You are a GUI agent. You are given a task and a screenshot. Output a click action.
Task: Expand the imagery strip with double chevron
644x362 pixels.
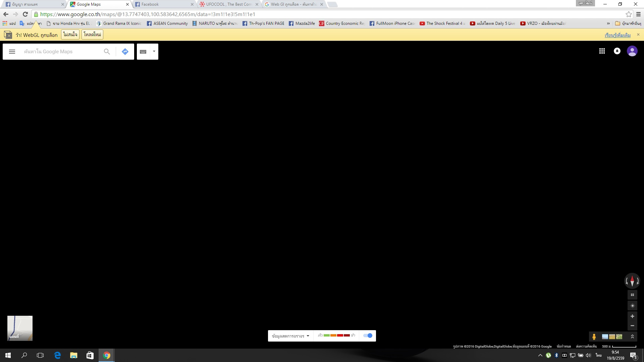pyautogui.click(x=632, y=337)
